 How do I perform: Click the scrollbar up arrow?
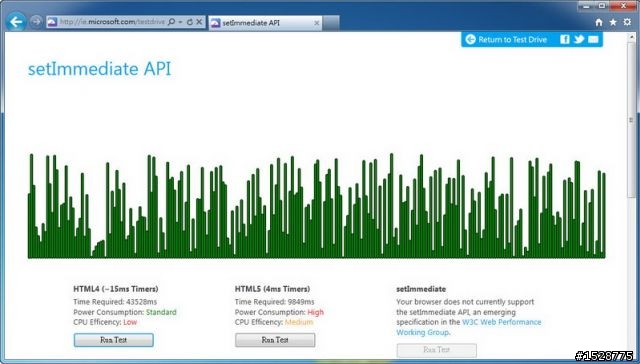[x=632, y=36]
